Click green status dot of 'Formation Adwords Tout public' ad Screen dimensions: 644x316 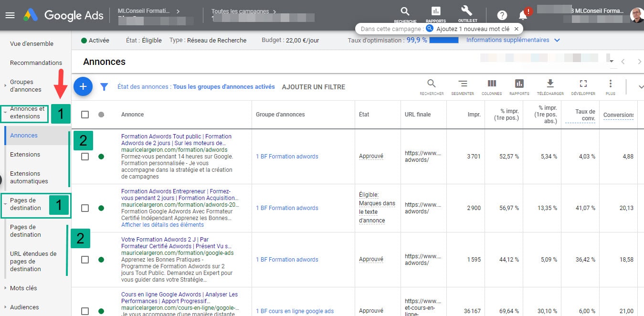(x=101, y=157)
